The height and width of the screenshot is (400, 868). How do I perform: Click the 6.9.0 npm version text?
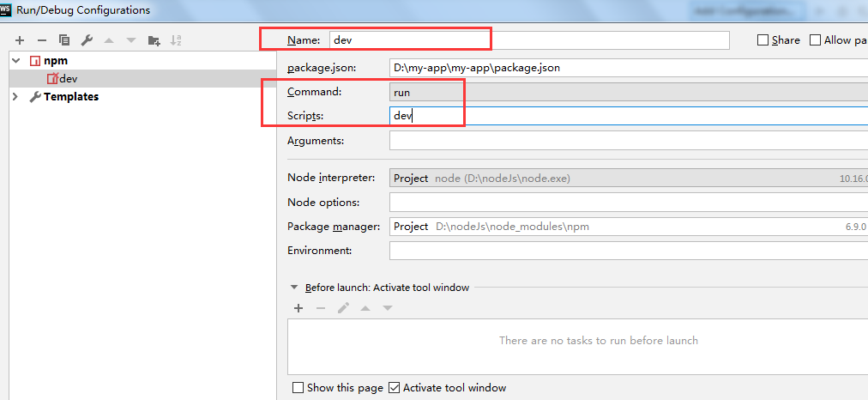point(856,227)
